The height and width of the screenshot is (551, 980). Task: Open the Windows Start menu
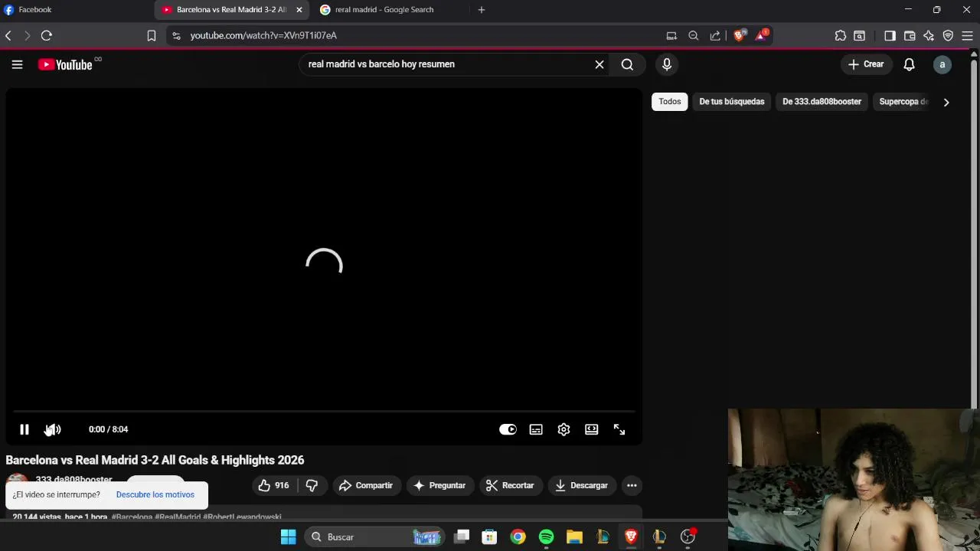click(288, 537)
